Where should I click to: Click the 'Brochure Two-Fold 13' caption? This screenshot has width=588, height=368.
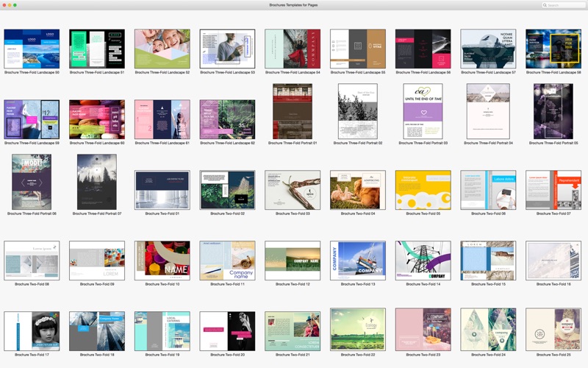tap(358, 284)
